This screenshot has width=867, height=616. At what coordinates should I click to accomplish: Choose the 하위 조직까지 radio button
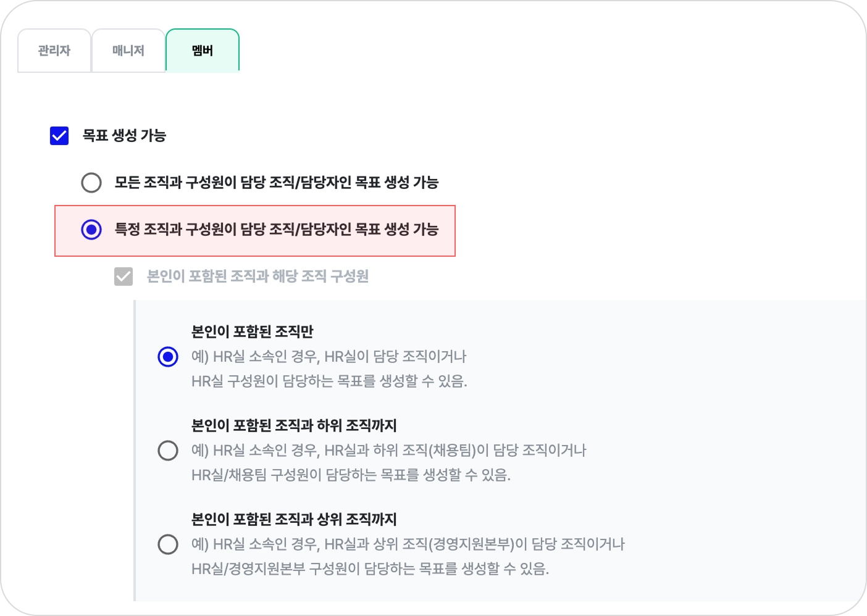click(x=168, y=451)
